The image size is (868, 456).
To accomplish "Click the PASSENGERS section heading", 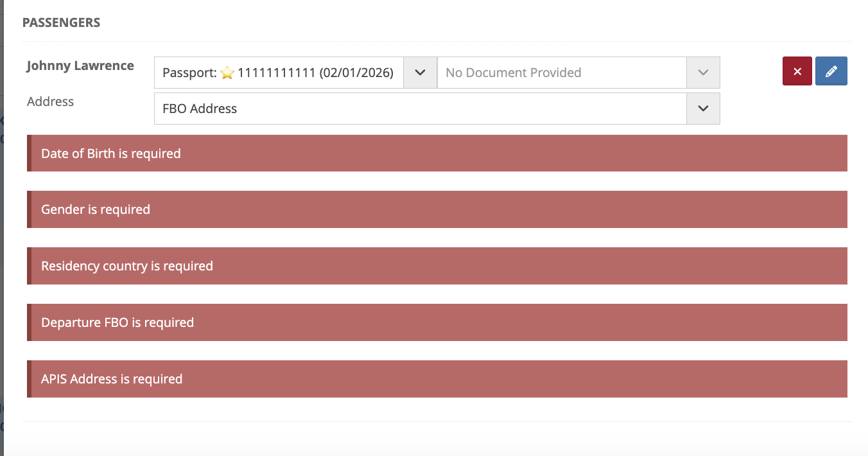I will click(61, 22).
